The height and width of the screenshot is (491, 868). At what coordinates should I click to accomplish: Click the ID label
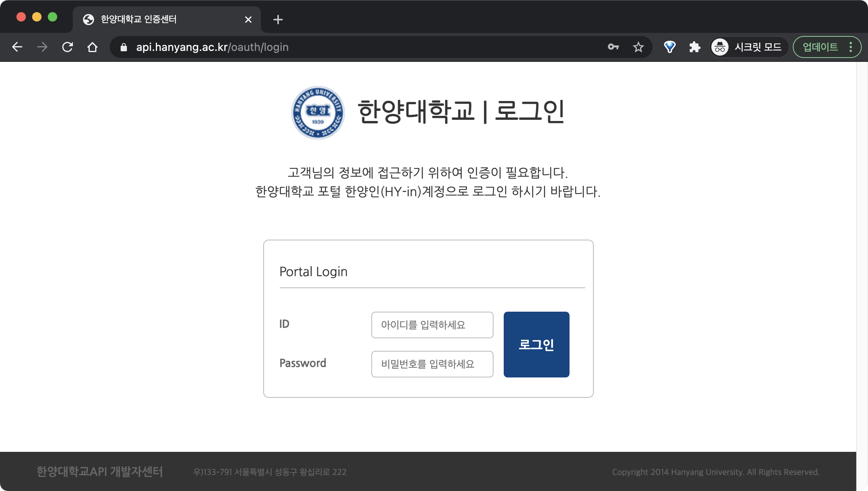[284, 324]
